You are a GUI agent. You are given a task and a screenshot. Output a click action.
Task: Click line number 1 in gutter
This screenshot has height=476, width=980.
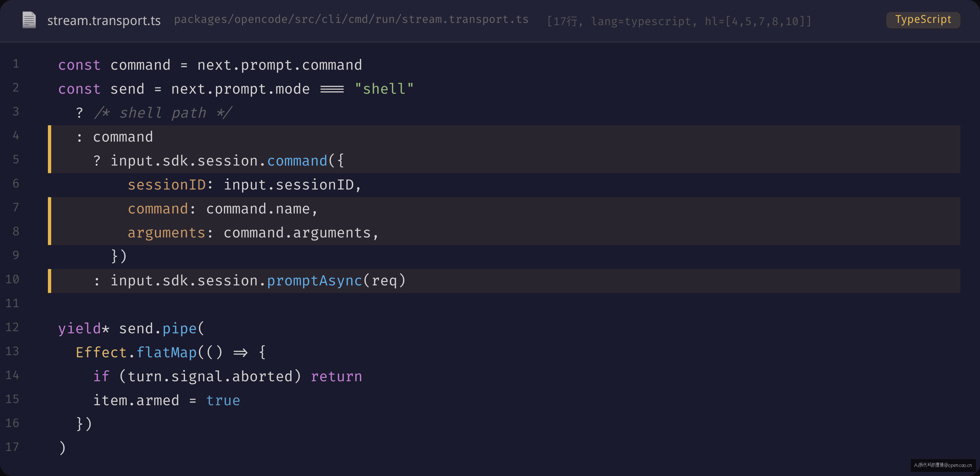[16, 63]
